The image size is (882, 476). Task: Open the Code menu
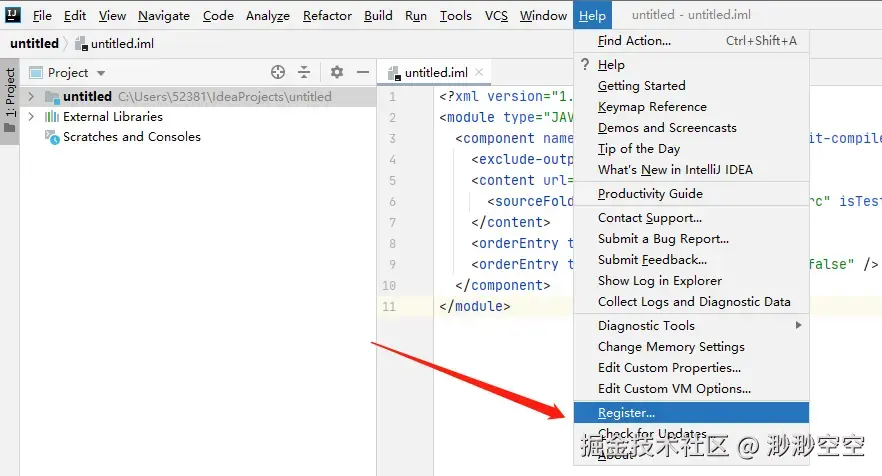pyautogui.click(x=218, y=16)
